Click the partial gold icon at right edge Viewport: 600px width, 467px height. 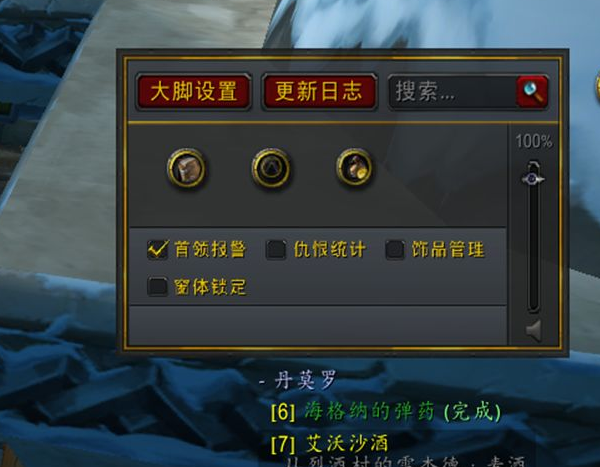coord(597,86)
